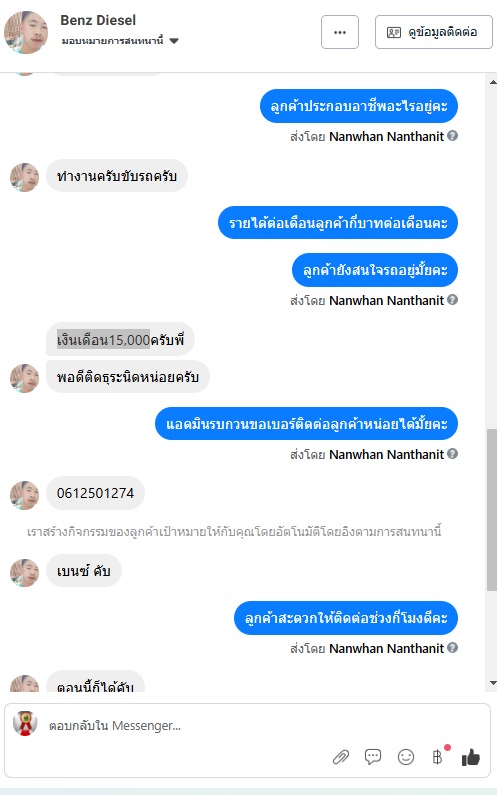View contact info button

coord(434,32)
